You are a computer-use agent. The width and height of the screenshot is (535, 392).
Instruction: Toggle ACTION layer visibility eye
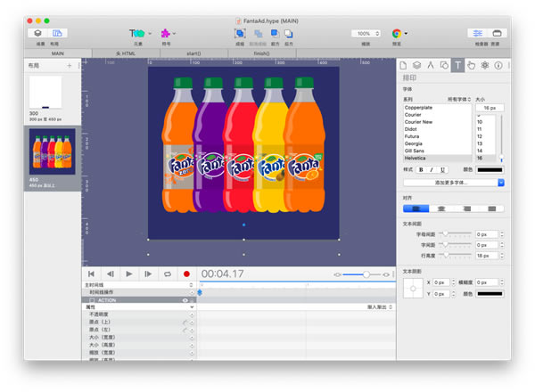185,300
